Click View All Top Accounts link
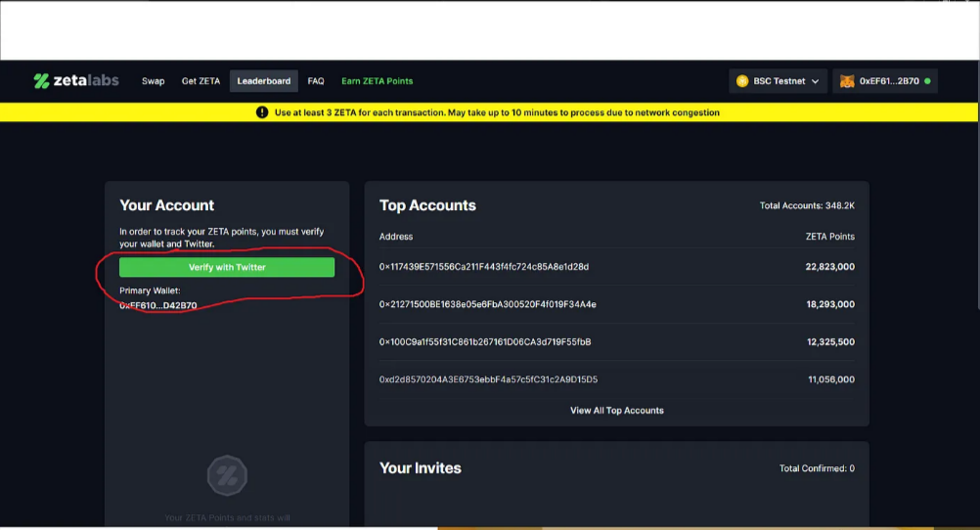Screen dimensions: 980x530 tap(617, 411)
